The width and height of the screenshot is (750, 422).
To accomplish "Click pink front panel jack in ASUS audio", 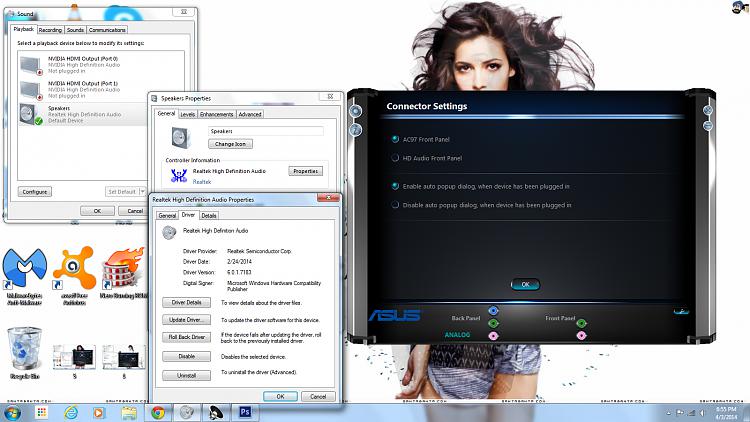I will coord(581,336).
